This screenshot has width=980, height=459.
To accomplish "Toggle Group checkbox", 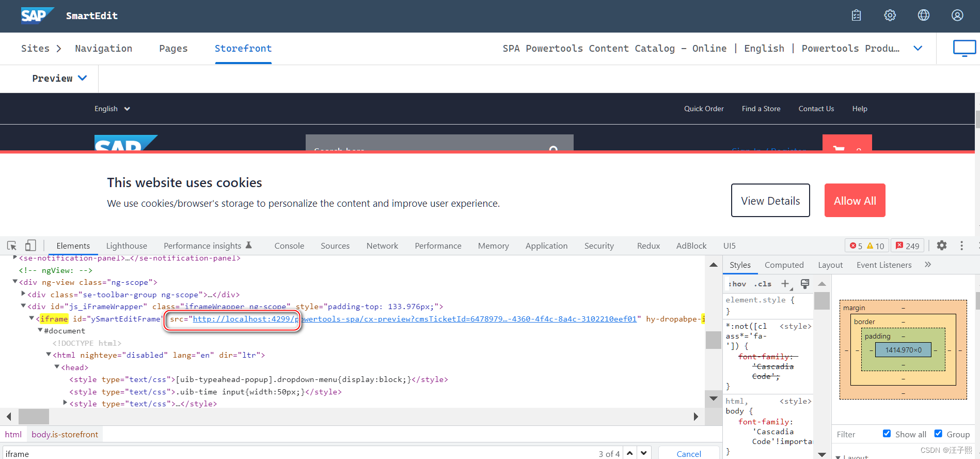I will pyautogui.click(x=938, y=434).
